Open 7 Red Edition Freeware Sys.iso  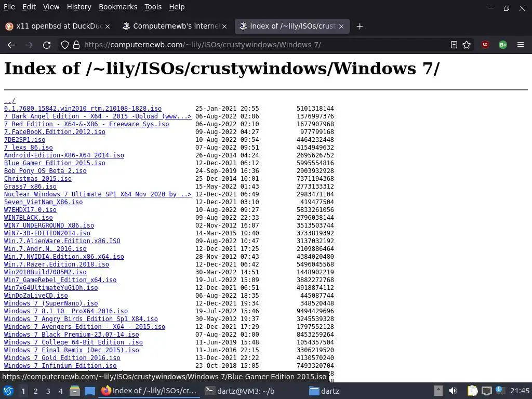(x=87, y=124)
